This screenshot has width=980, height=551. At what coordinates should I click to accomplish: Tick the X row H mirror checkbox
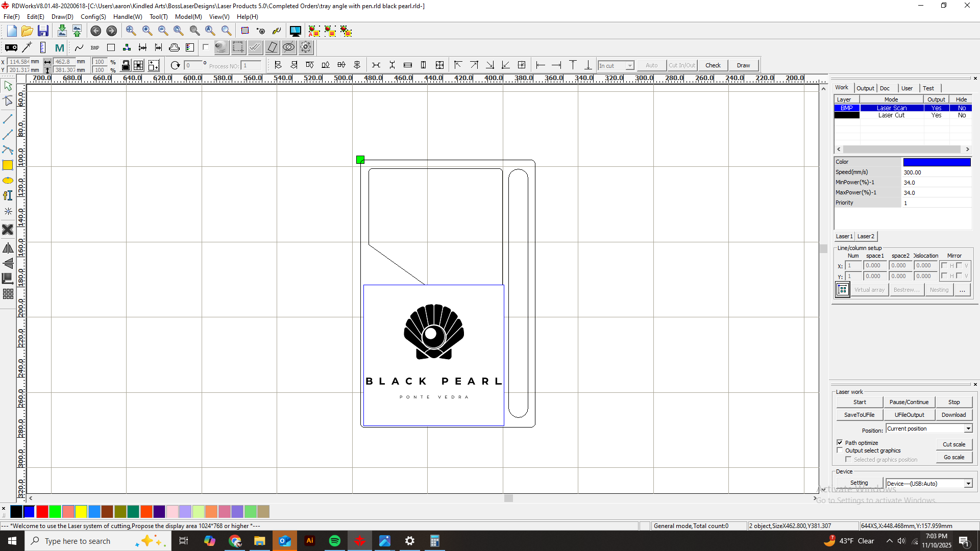944,265
